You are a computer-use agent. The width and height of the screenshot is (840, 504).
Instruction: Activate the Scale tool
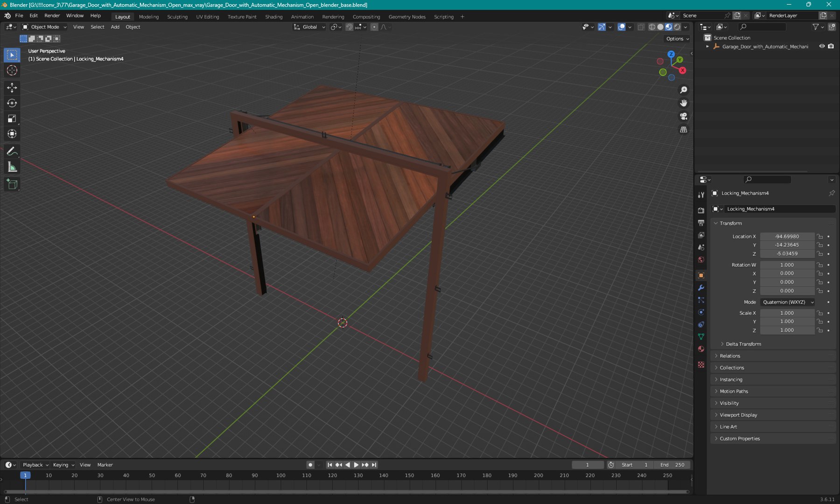click(12, 119)
